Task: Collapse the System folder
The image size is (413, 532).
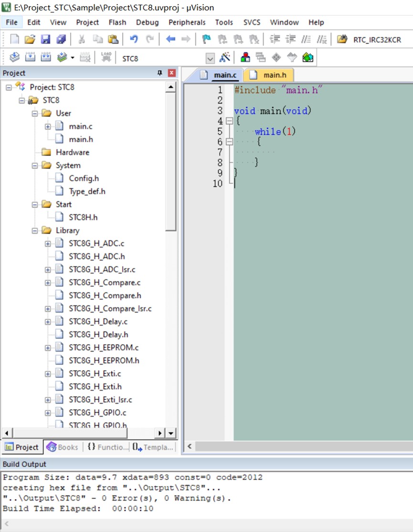Action: click(x=35, y=166)
